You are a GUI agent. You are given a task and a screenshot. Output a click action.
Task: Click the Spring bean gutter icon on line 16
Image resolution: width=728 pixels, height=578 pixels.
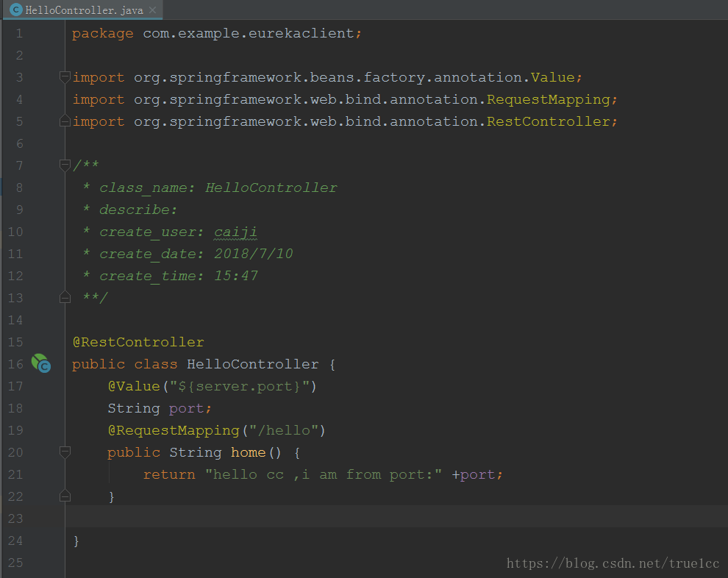click(41, 363)
